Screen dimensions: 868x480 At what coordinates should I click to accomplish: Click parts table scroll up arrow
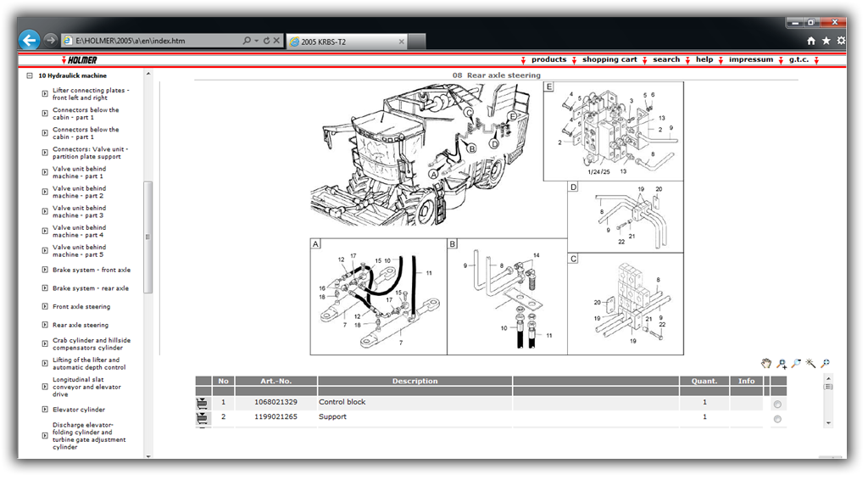tap(828, 378)
